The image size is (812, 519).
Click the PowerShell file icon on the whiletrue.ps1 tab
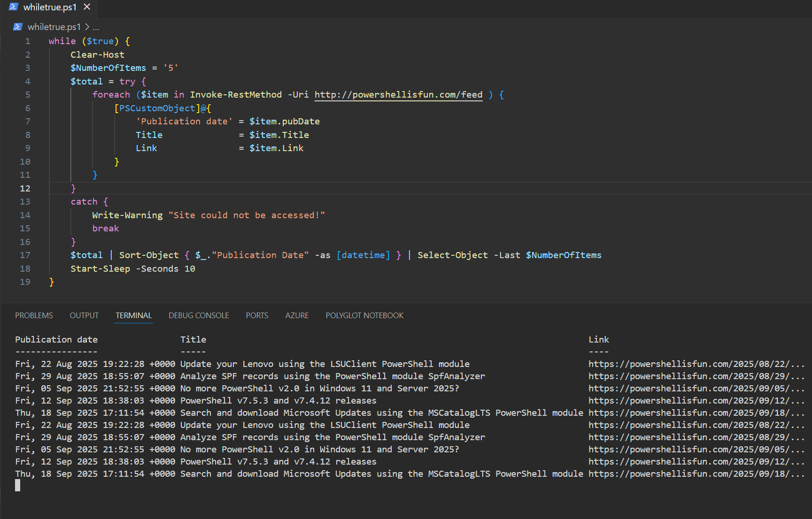(x=14, y=7)
